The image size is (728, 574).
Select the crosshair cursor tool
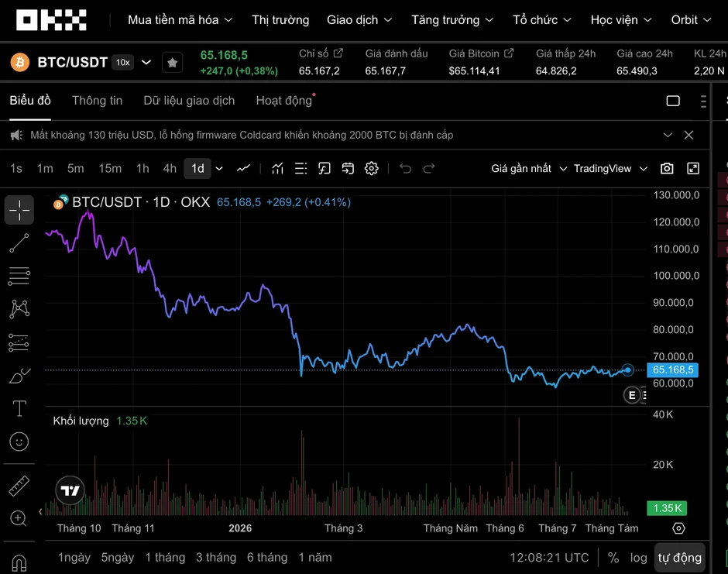[x=19, y=210]
